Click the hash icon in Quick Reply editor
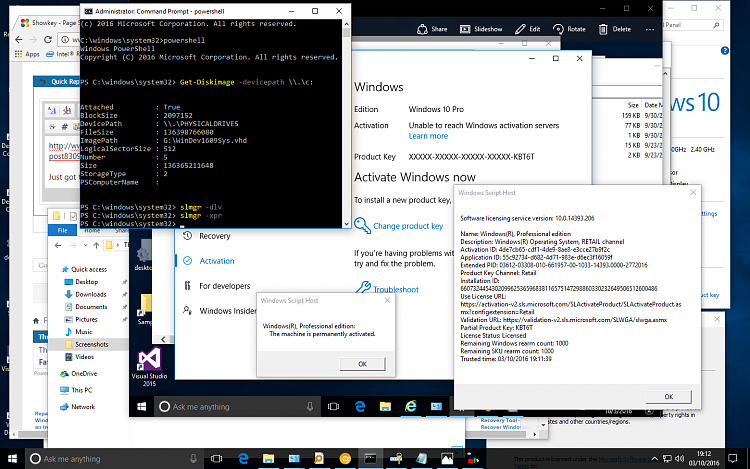750x469 pixels. click(x=64, y=127)
